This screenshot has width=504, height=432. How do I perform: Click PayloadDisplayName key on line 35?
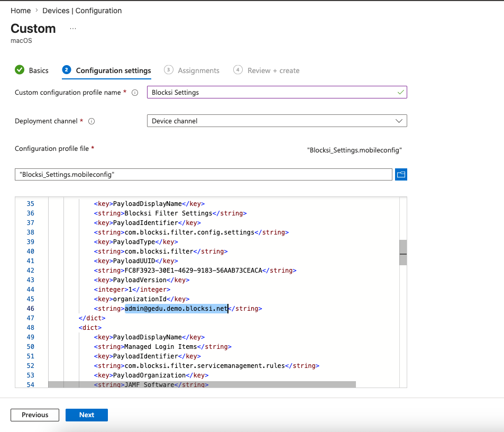coord(148,204)
